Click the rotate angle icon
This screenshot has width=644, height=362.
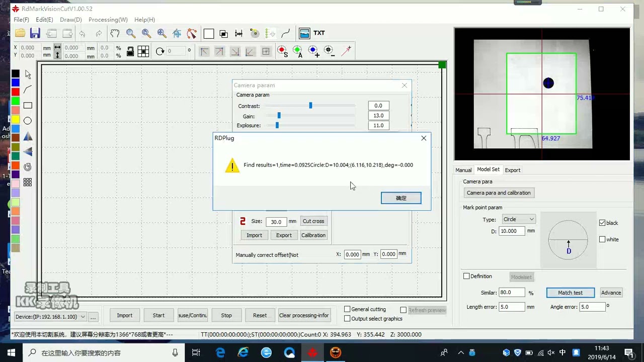coord(160,51)
